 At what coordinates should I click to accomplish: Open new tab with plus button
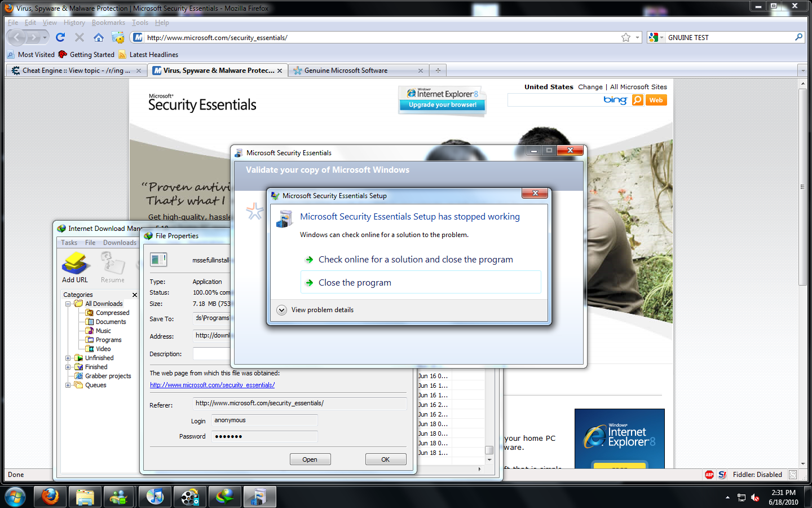coord(438,71)
